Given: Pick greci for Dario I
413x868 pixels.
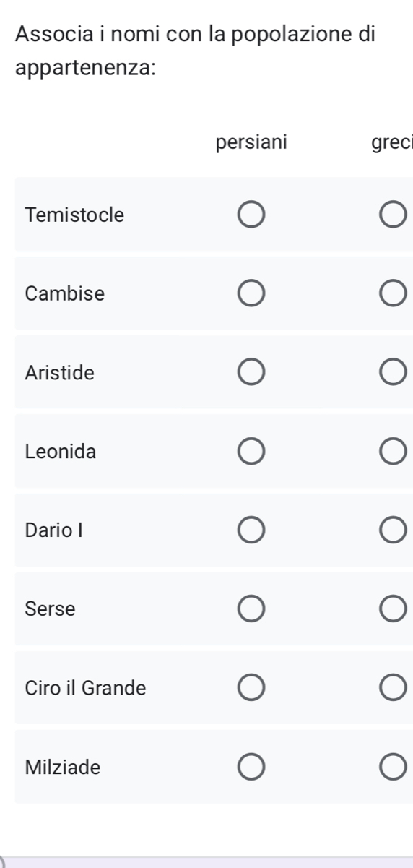Looking at the screenshot, I should (393, 530).
